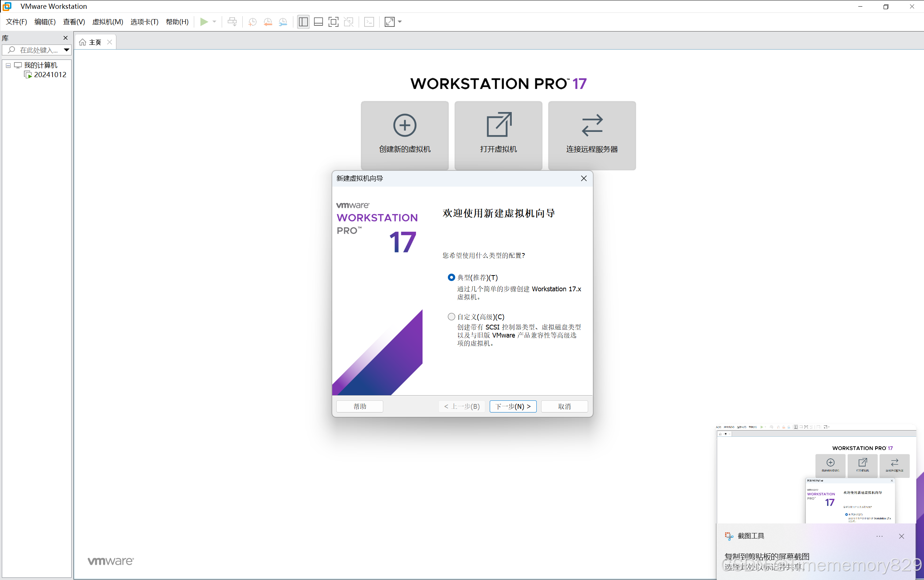Close the 新建虚拟机向导 dialog

click(x=584, y=179)
